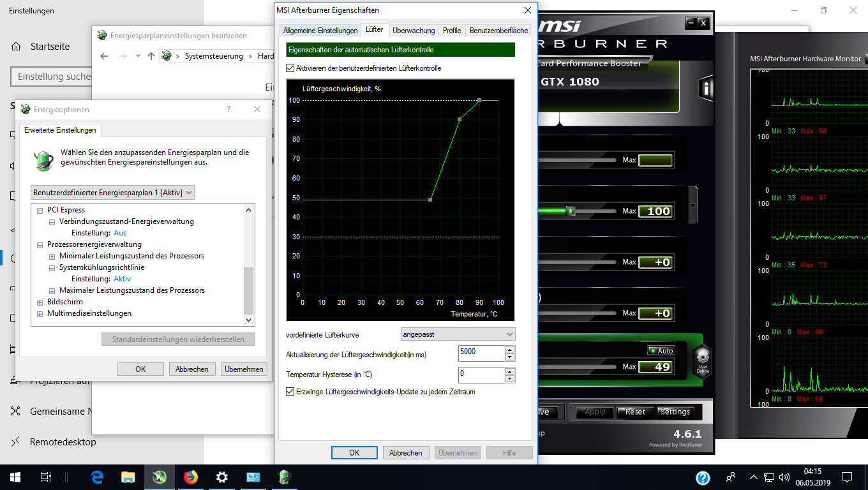Click OK in MSI Afterburner Eigenschaften
Viewport: 868px width, 490px height.
(354, 452)
